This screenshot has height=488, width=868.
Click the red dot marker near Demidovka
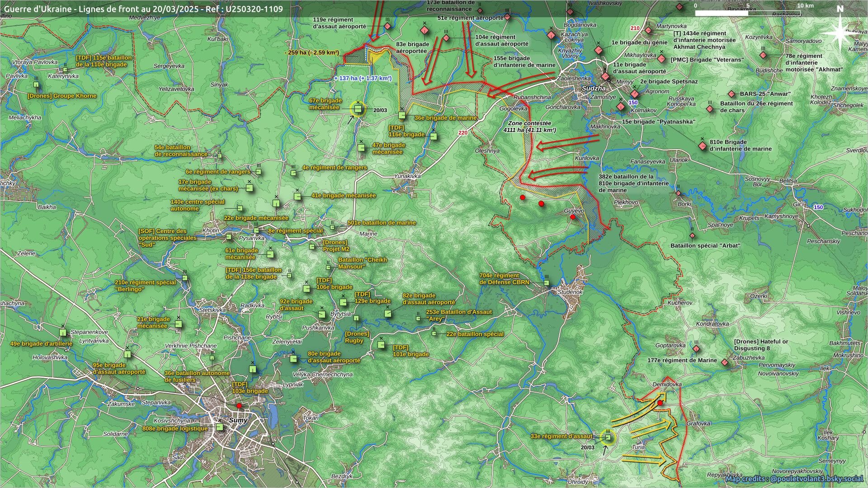tap(660, 403)
